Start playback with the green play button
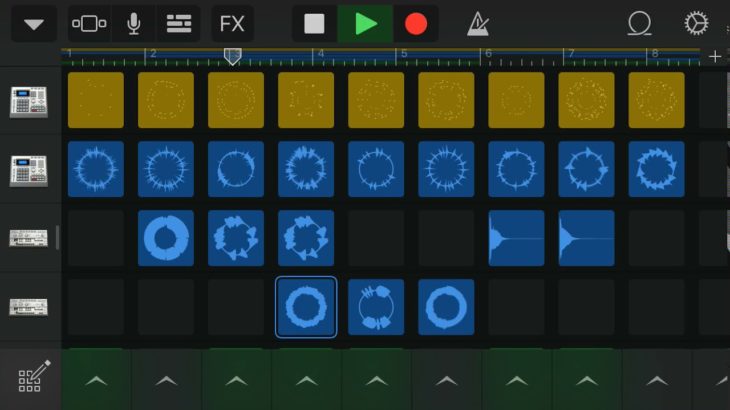Screen dimensions: 730x410 tap(365, 24)
